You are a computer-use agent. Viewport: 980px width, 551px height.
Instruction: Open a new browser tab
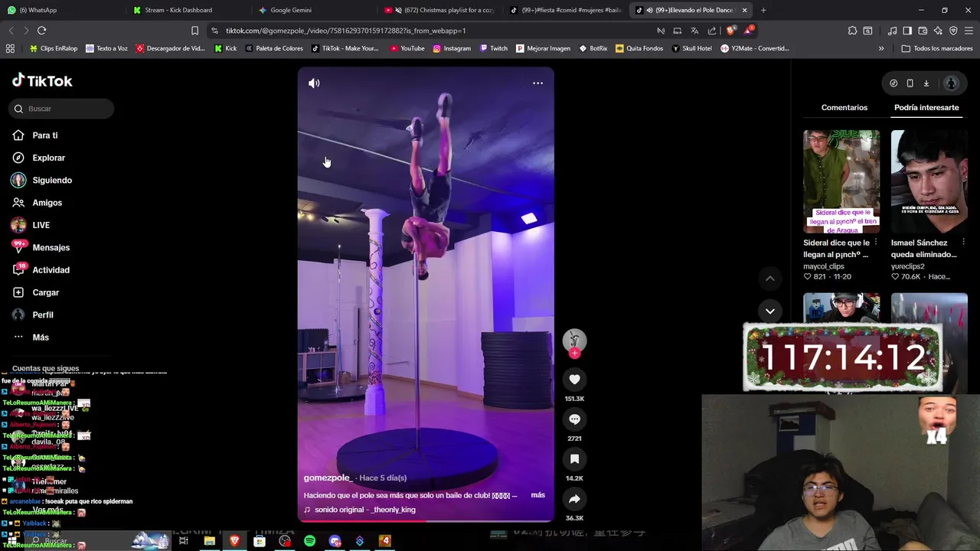[763, 10]
